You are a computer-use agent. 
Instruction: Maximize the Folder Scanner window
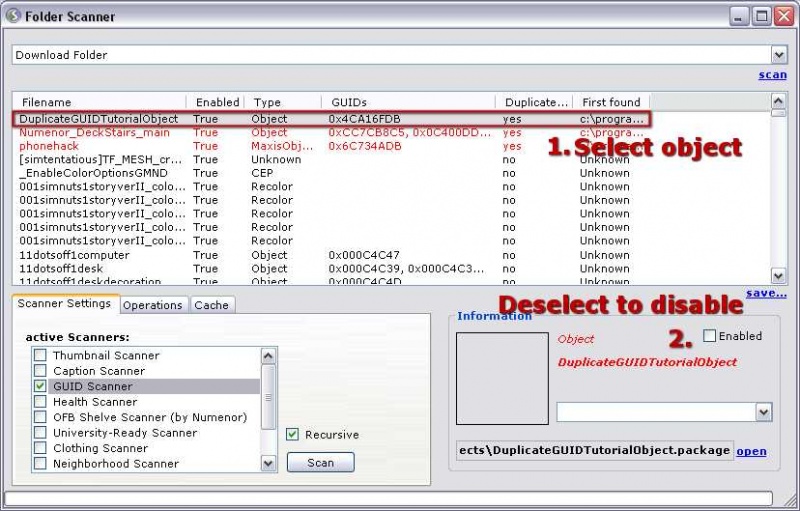[761, 17]
